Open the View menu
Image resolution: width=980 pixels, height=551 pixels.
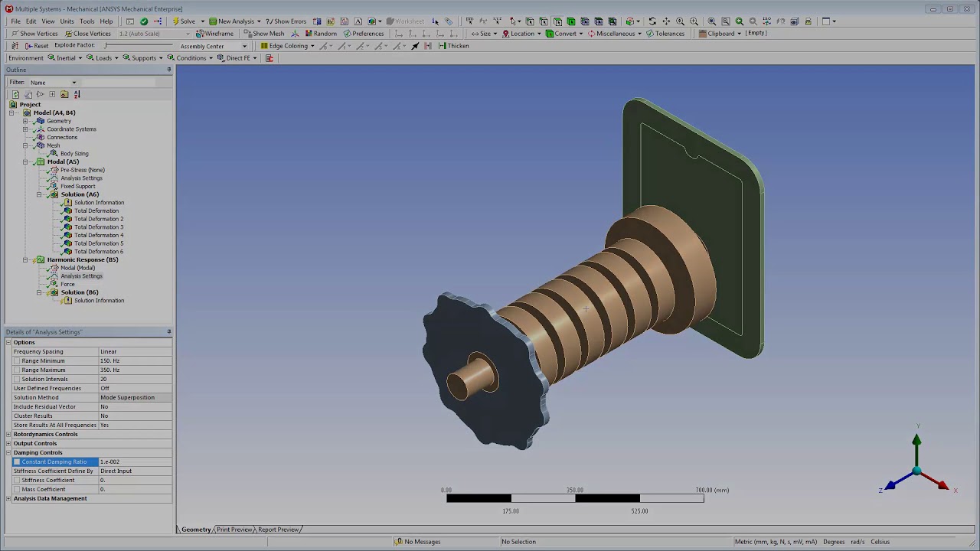click(47, 21)
